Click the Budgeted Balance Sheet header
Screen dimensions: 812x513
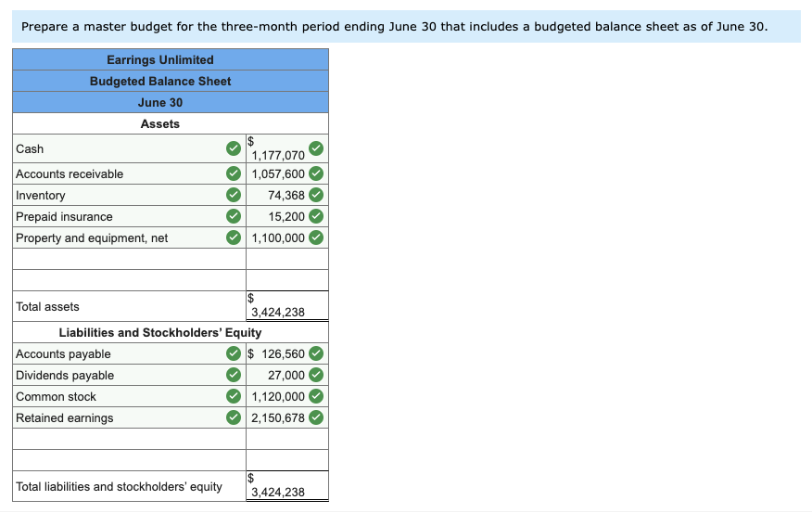click(171, 81)
